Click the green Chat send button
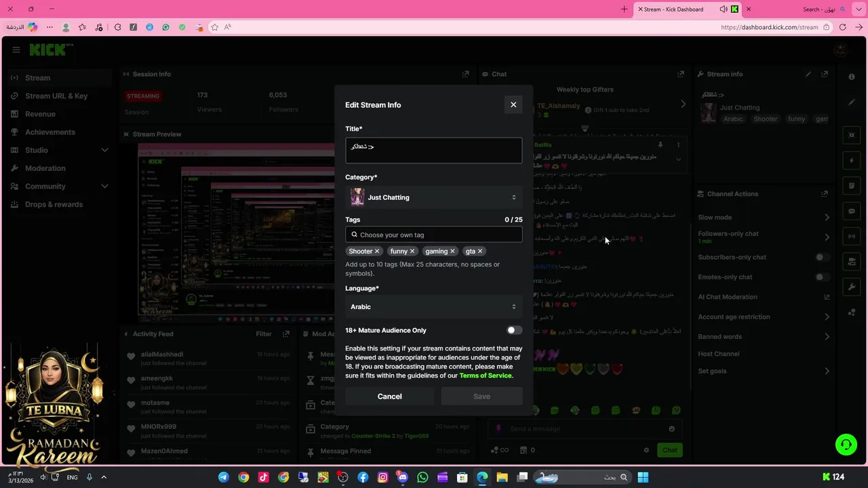Image resolution: width=868 pixels, height=488 pixels. [670, 450]
